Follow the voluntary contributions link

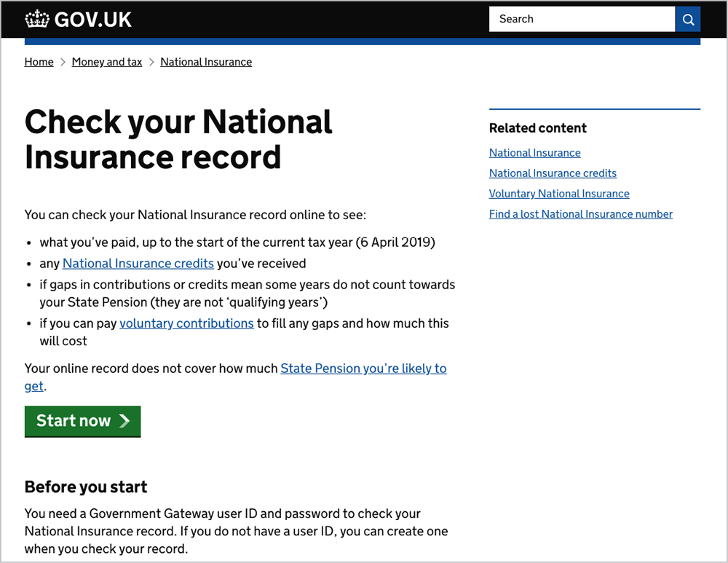click(x=186, y=323)
